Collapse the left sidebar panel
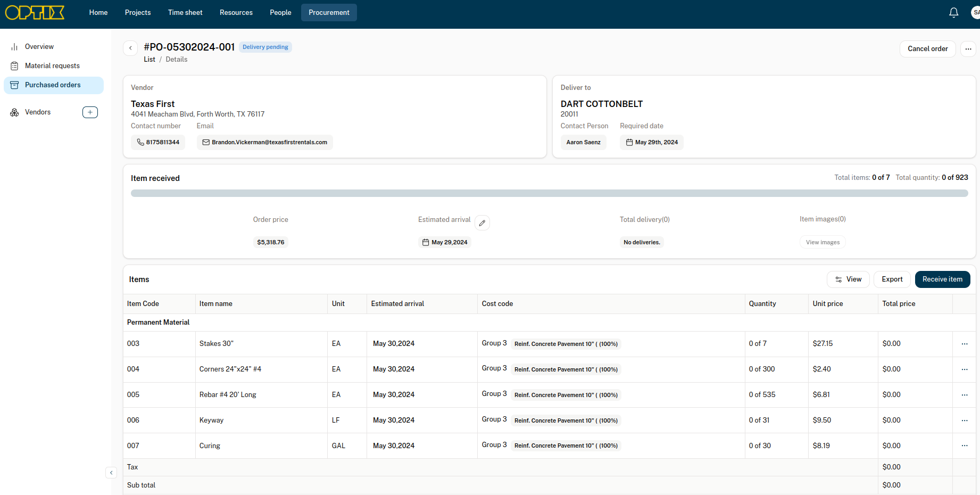This screenshot has height=495, width=980. coord(111,473)
